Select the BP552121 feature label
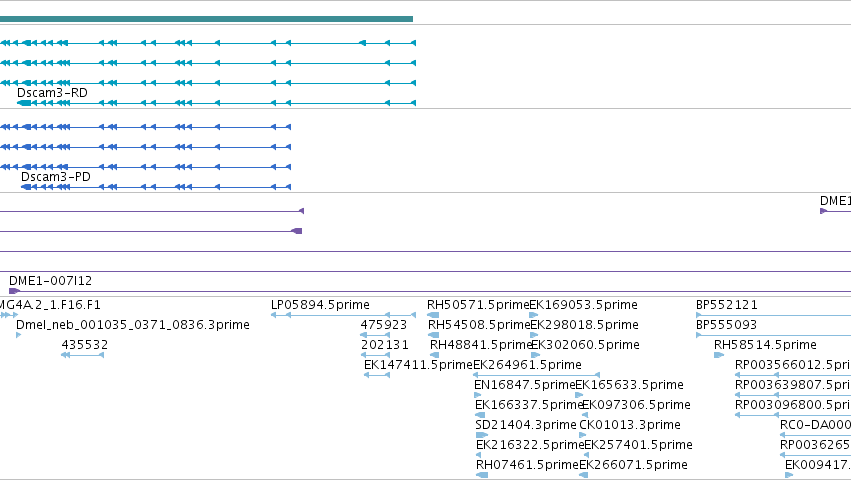Image resolution: width=851 pixels, height=480 pixels. coord(727,305)
